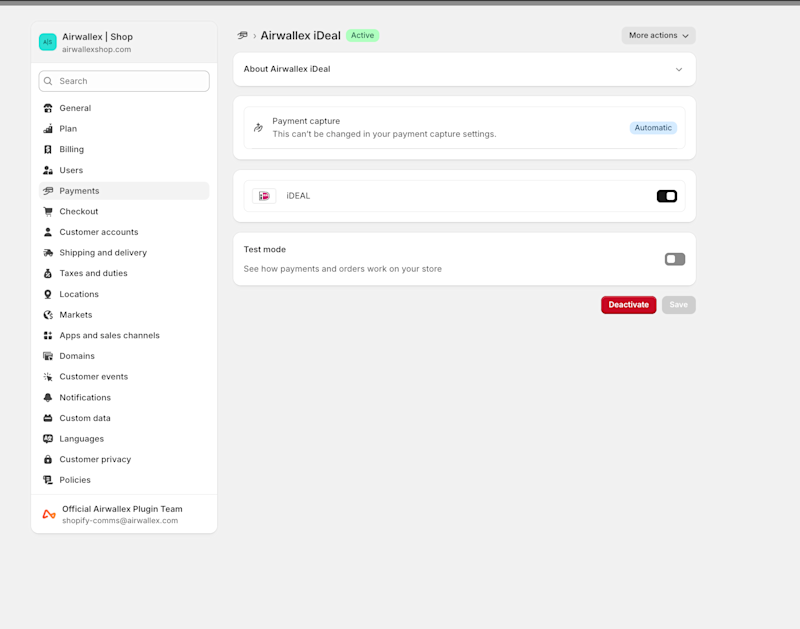Expand the About Airwallex iDeal section
This screenshot has height=629, width=800.
pos(464,69)
